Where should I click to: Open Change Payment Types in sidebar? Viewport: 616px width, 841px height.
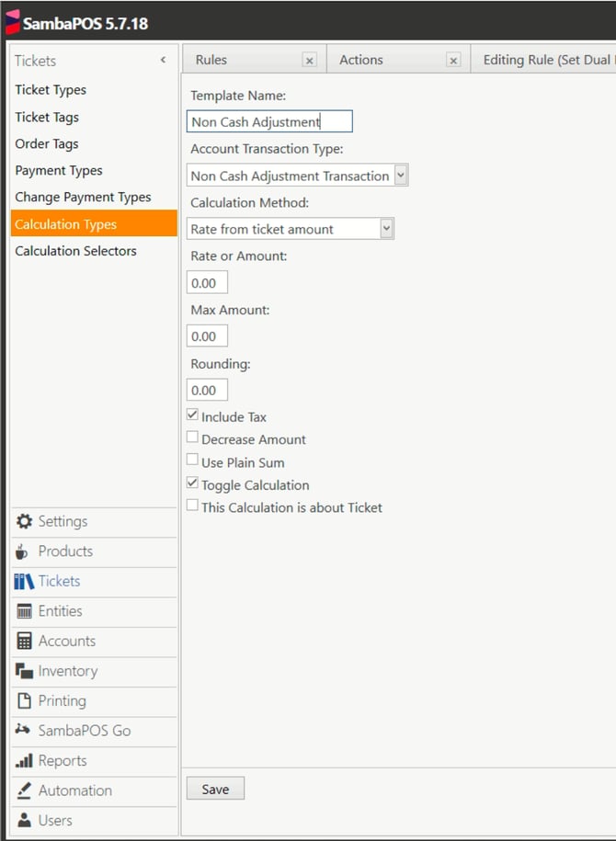(x=83, y=198)
